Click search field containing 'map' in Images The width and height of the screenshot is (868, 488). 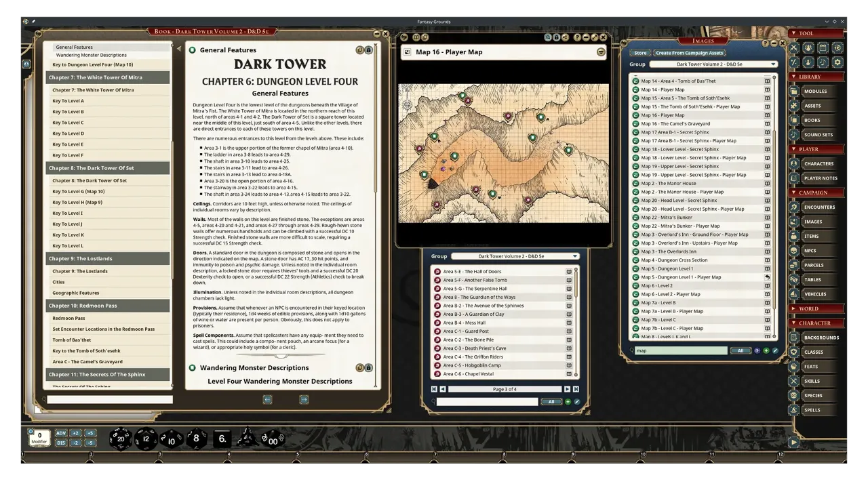point(680,350)
